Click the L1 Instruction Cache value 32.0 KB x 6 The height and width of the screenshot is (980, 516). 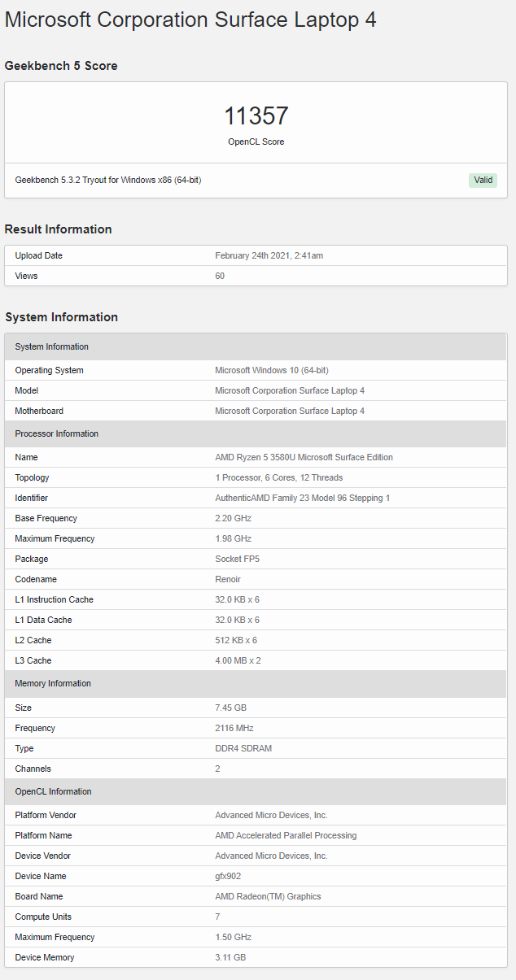(238, 599)
